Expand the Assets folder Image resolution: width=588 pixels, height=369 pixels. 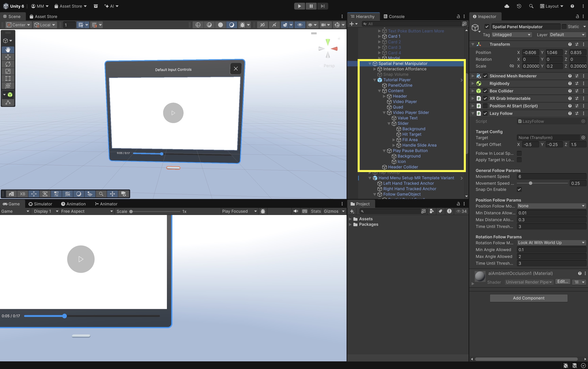(350, 219)
